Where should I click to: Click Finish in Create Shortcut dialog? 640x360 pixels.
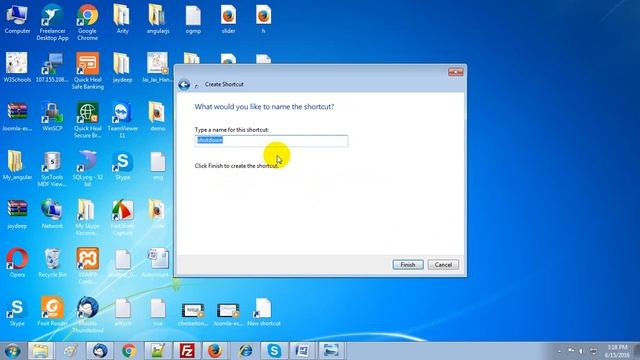point(408,265)
